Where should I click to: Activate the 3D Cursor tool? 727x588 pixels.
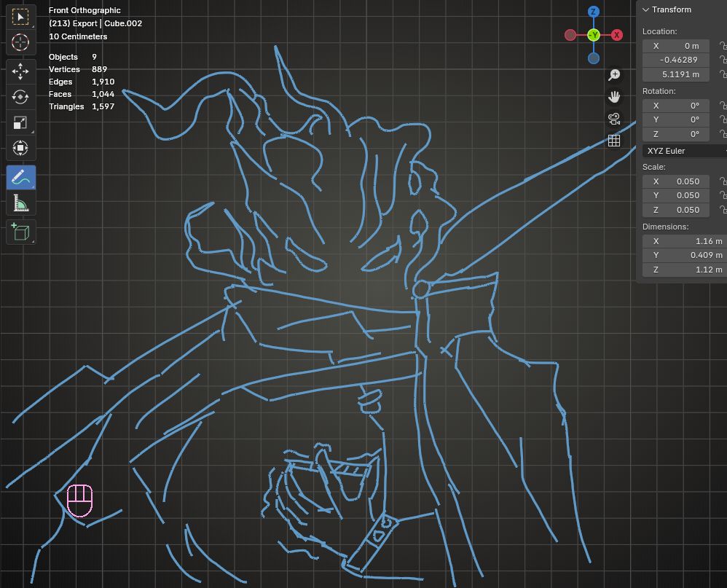[x=20, y=42]
